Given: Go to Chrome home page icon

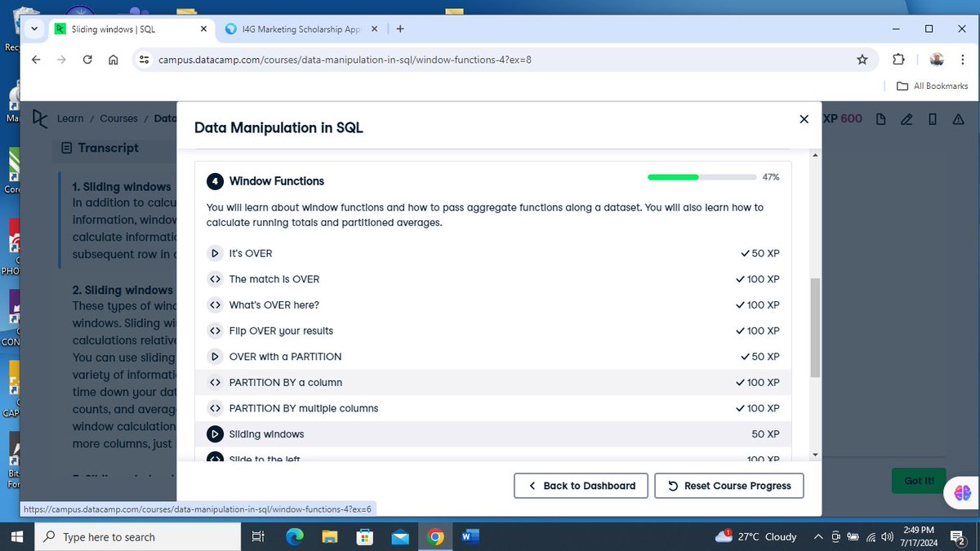Looking at the screenshot, I should pos(114,60).
